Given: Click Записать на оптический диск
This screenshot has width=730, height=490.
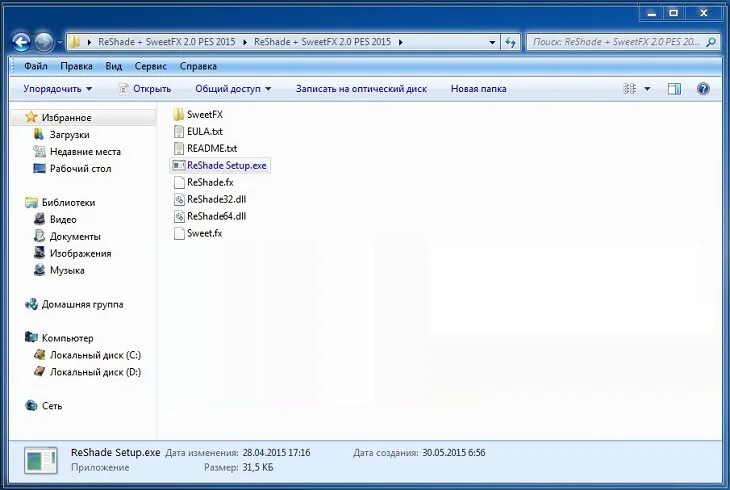Looking at the screenshot, I should (361, 88).
